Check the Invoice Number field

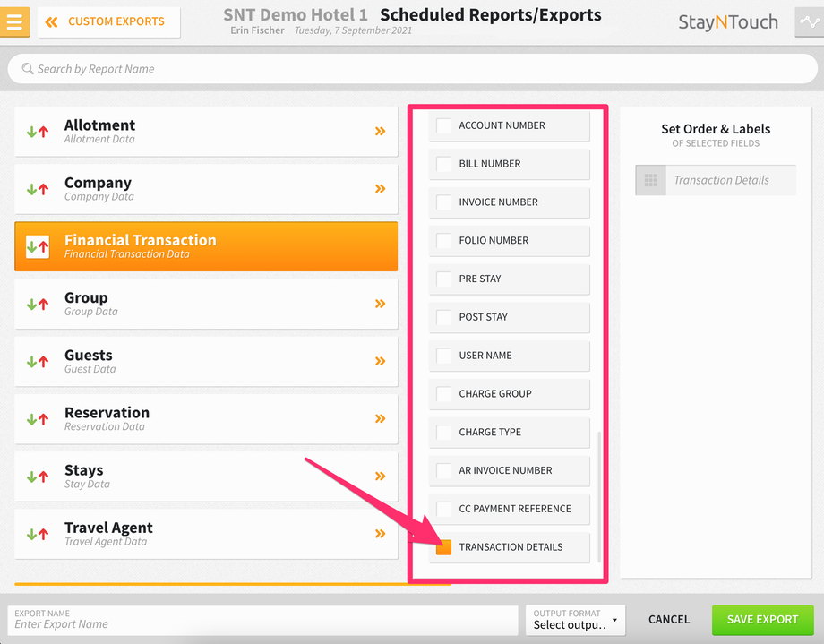coord(444,202)
